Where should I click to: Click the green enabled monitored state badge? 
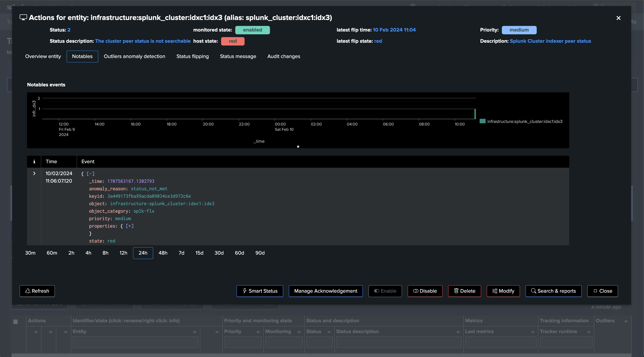click(252, 30)
